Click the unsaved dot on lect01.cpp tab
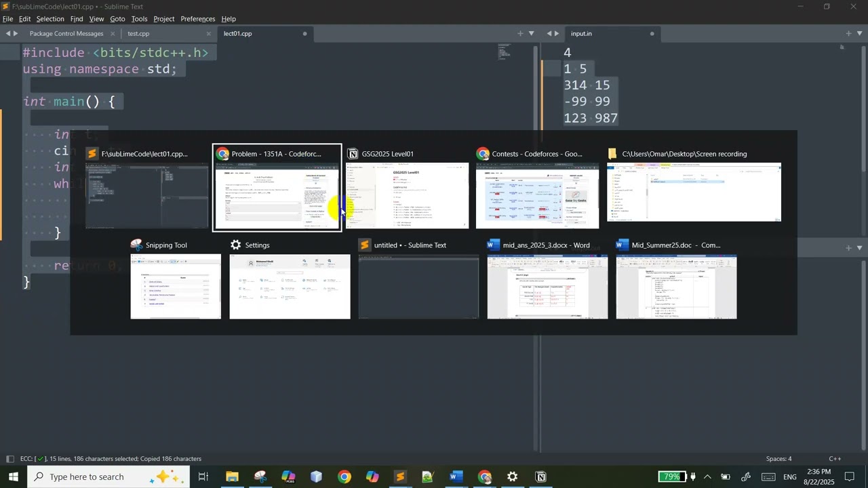The width and height of the screenshot is (868, 488). [304, 33]
